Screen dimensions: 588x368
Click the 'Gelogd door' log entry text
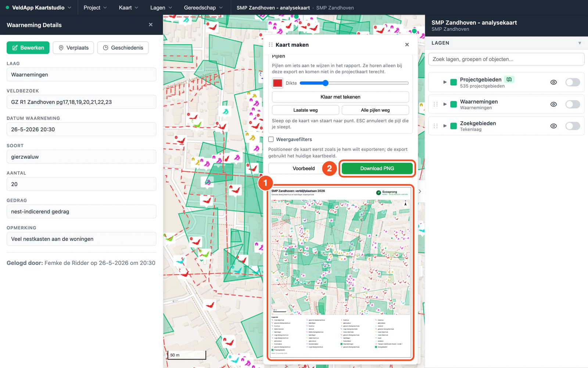click(x=81, y=263)
